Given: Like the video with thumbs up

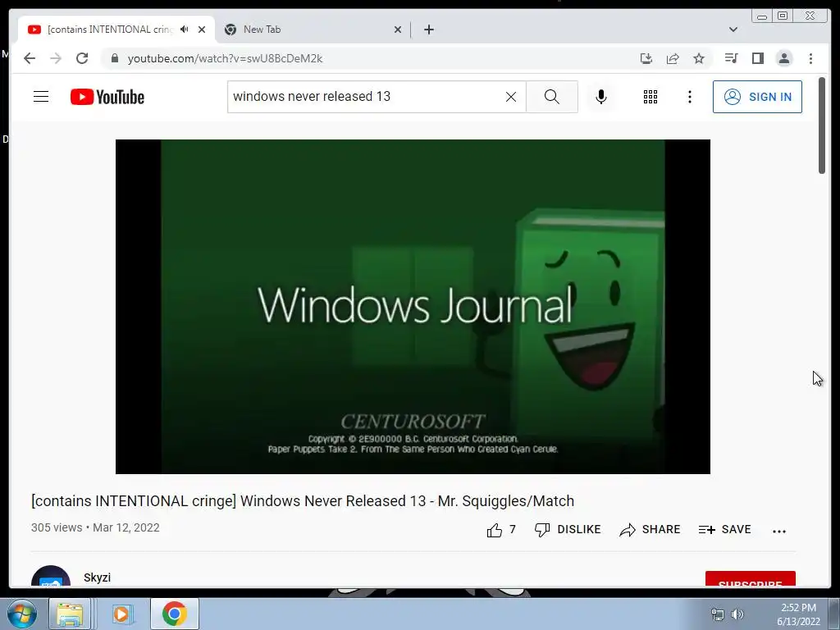Looking at the screenshot, I should pos(501,530).
